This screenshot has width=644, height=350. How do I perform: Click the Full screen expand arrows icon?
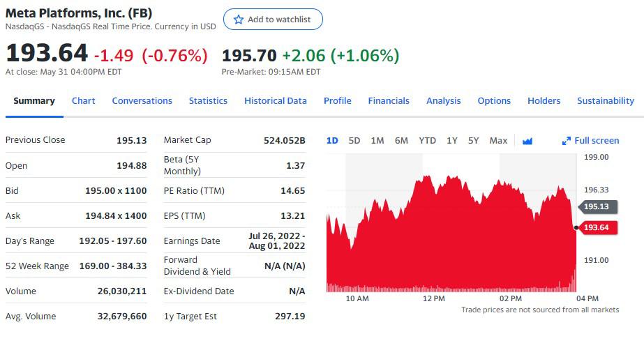click(567, 141)
